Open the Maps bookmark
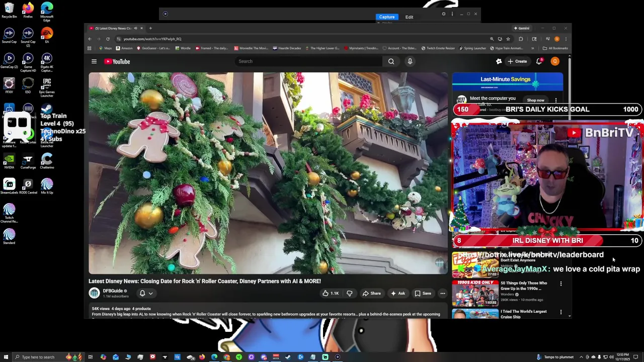This screenshot has width=644, height=362. (x=106, y=48)
